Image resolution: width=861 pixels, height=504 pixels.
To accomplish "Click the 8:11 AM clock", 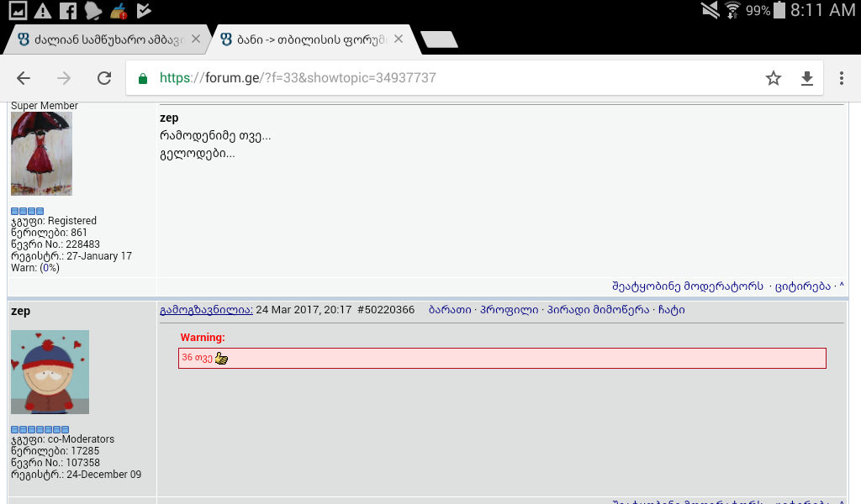I will [823, 10].
